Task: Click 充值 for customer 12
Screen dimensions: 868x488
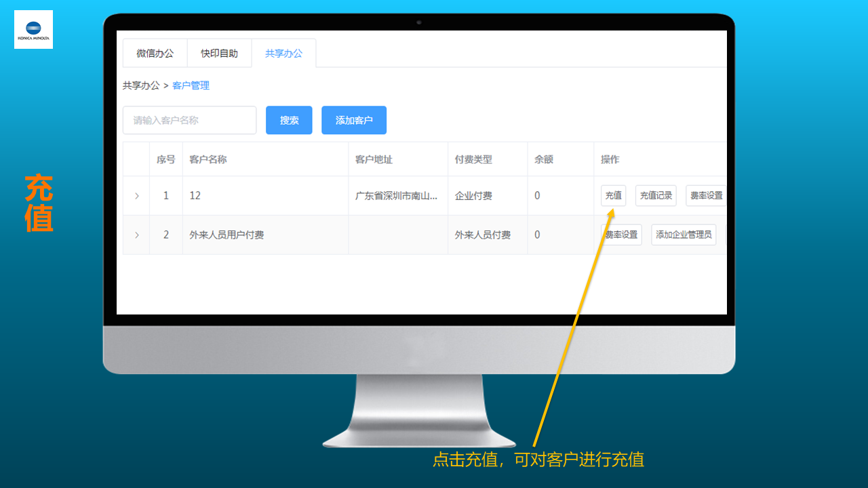Action: click(613, 196)
